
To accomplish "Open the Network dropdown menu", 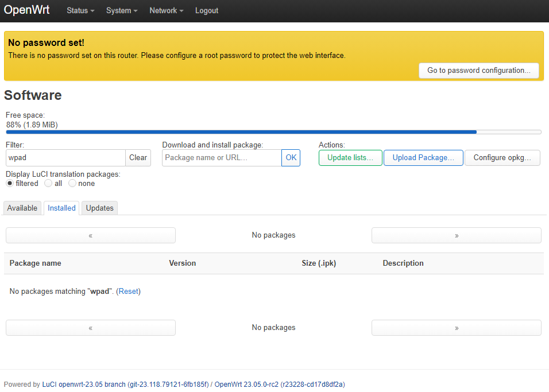I will tap(165, 10).
